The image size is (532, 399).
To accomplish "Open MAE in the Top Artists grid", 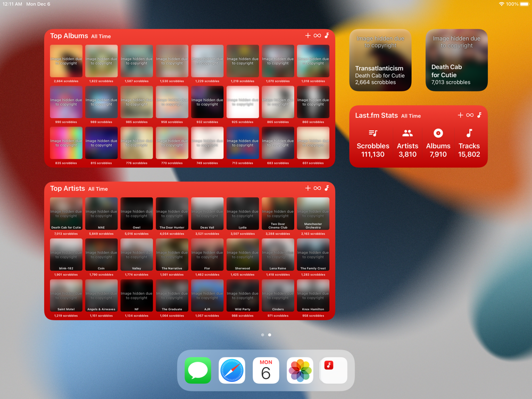I will (102, 214).
